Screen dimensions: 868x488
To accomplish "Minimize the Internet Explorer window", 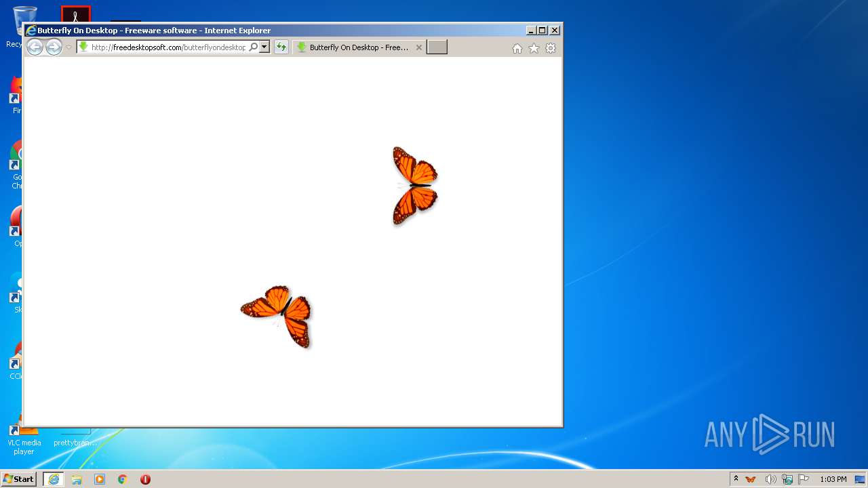I will [x=531, y=30].
